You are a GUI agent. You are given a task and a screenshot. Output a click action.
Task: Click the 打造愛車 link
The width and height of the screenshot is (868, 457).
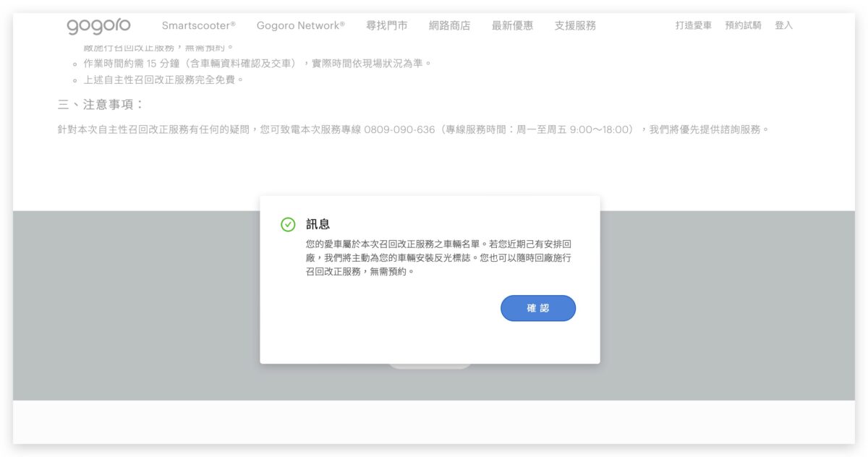click(x=694, y=25)
